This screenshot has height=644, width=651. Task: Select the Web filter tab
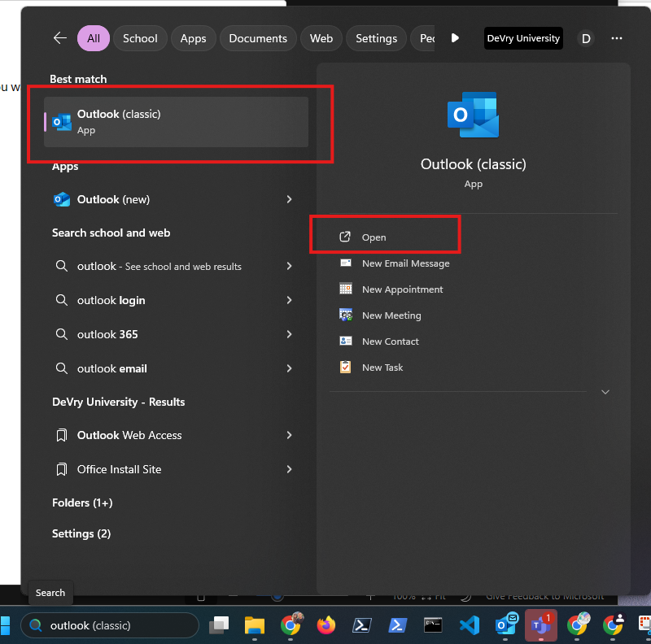(321, 38)
